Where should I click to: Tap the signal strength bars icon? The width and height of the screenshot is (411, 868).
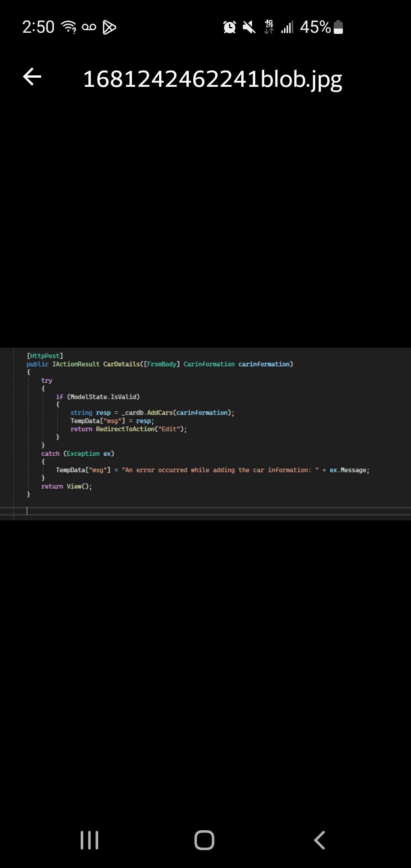tap(287, 27)
